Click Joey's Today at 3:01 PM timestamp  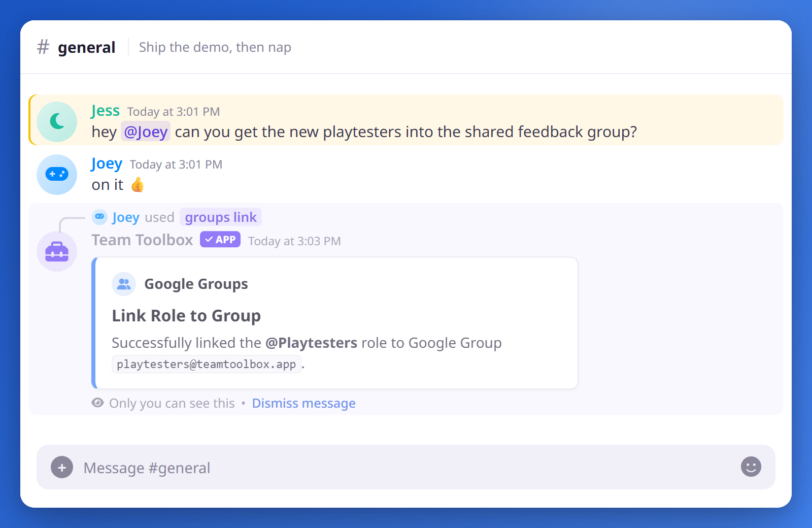pos(176,164)
